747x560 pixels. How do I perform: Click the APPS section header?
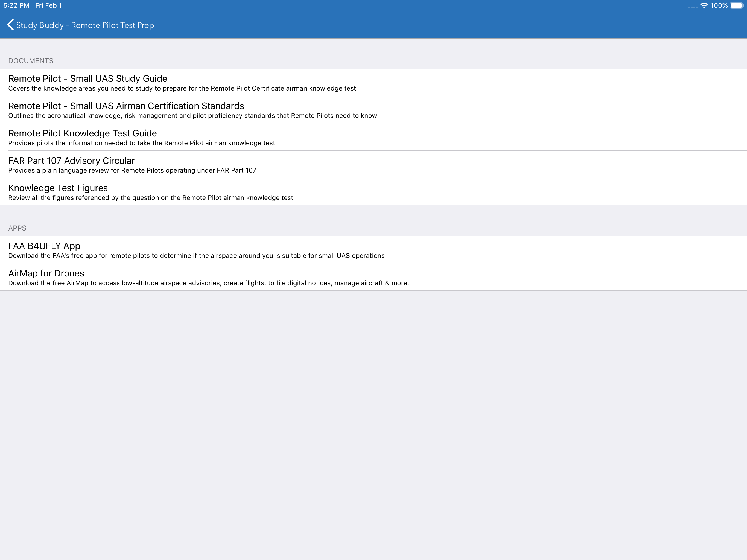point(17,228)
